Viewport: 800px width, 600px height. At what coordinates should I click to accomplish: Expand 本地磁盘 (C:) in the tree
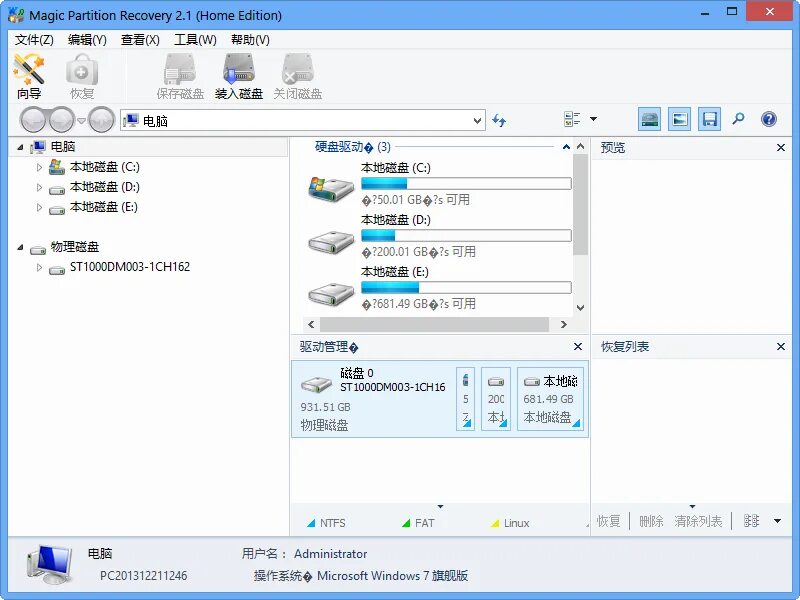pyautogui.click(x=39, y=167)
